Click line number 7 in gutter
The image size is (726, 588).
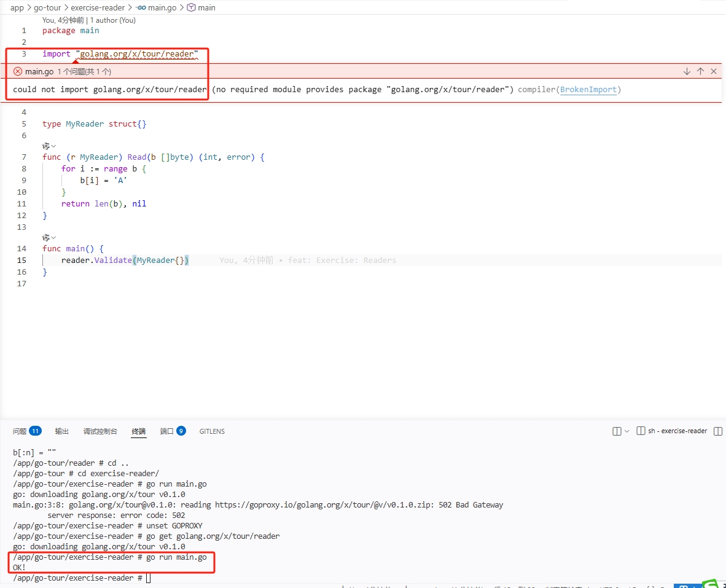24,157
